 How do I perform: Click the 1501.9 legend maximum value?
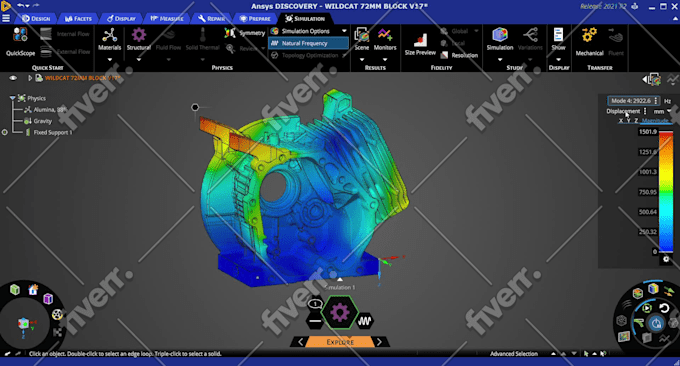tap(647, 132)
